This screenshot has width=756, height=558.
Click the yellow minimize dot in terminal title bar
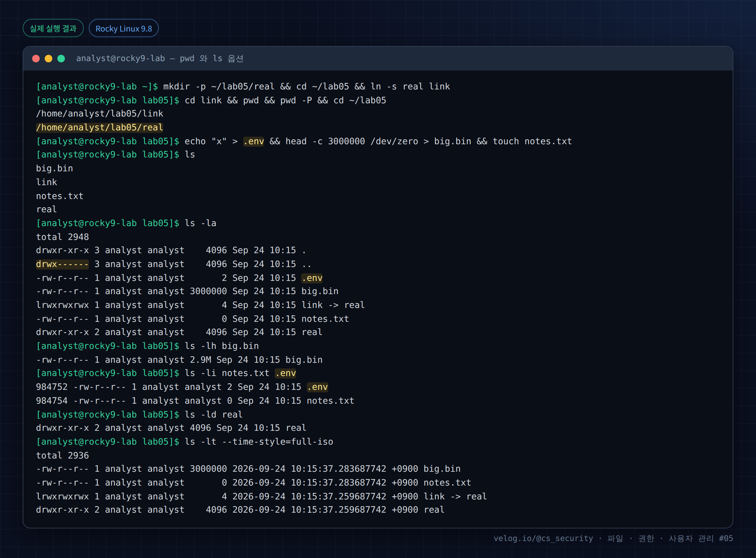(x=49, y=59)
